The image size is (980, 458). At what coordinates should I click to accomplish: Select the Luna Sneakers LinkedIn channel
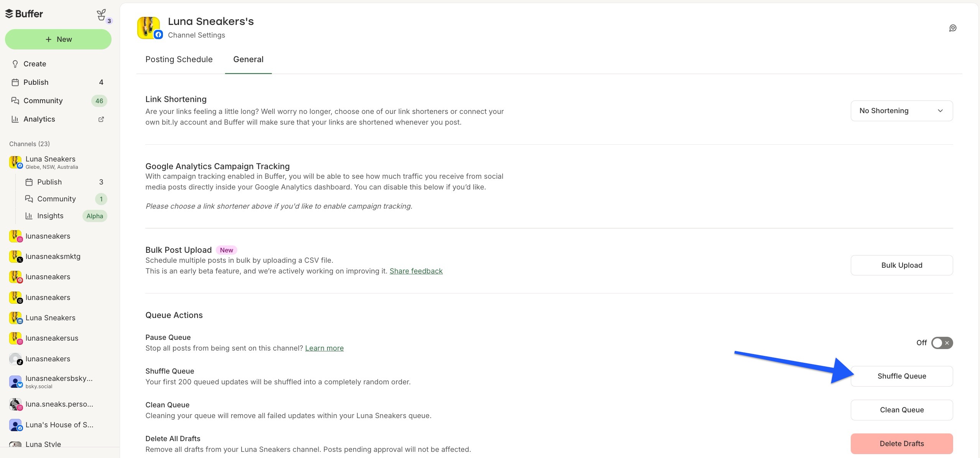tap(50, 318)
